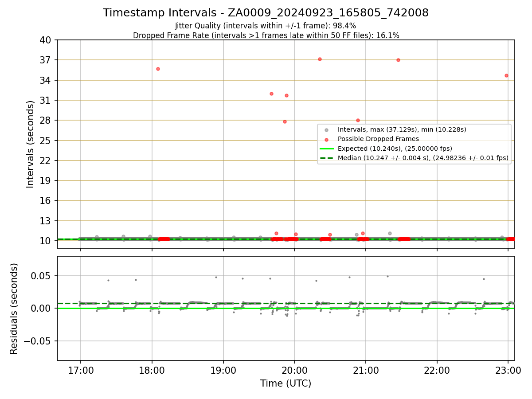Viewport: 532px width, 399px height.
Task: Click the x-axis tick label '19:00'
Action: [x=223, y=370]
